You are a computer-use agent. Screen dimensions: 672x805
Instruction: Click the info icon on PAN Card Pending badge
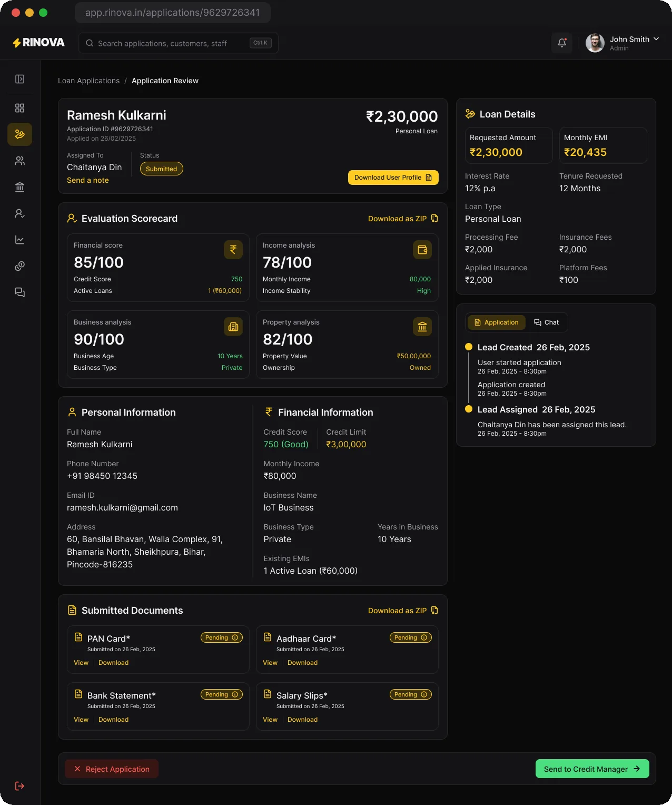pyautogui.click(x=235, y=637)
